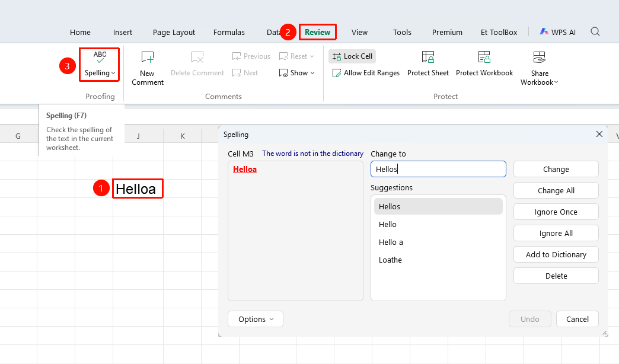Click the Delete Comment icon

coord(197,58)
